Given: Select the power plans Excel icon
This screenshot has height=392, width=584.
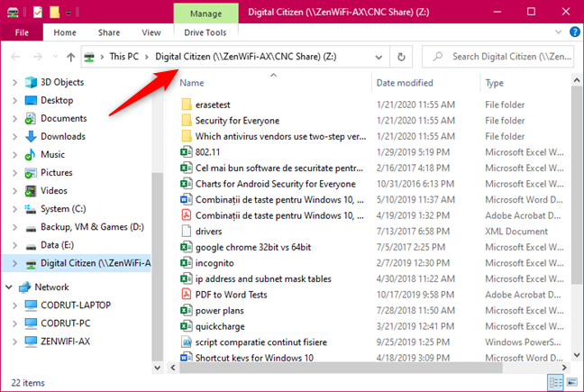Looking at the screenshot, I should pos(187,310).
